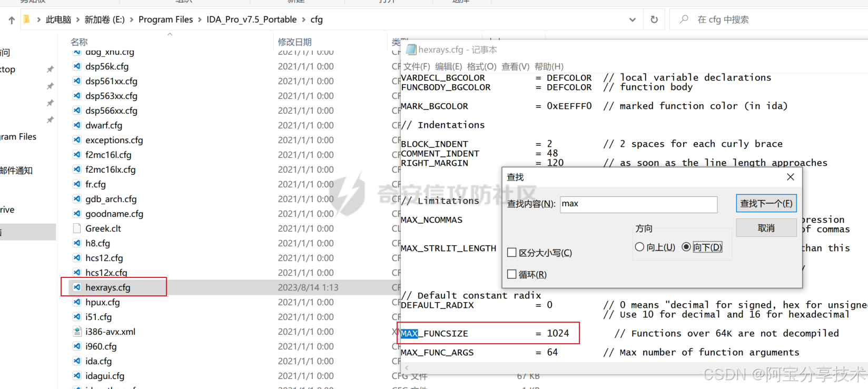The width and height of the screenshot is (868, 389).
Task: Click the gdb_arch.cfg file icon
Action: pos(77,199)
